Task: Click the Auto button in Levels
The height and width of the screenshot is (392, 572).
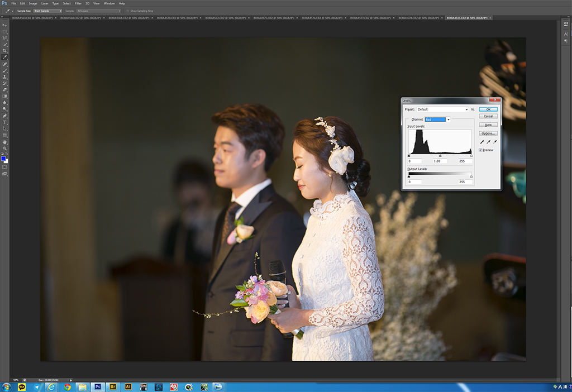Action: [x=488, y=125]
